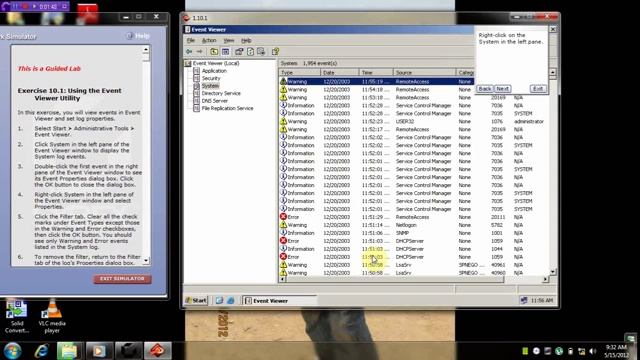
Task: Click the instructions panel scrollbar down arrow
Action: coord(146,260)
